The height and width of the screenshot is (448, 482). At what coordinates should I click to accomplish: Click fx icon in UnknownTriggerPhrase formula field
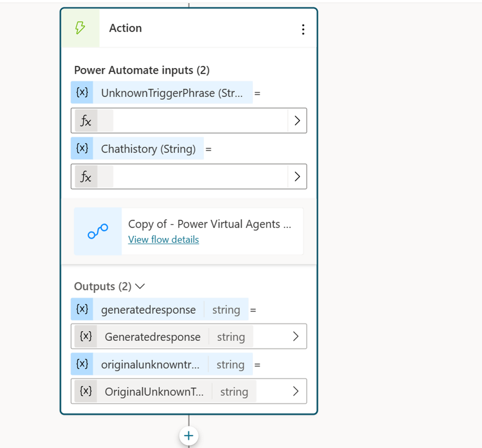86,121
